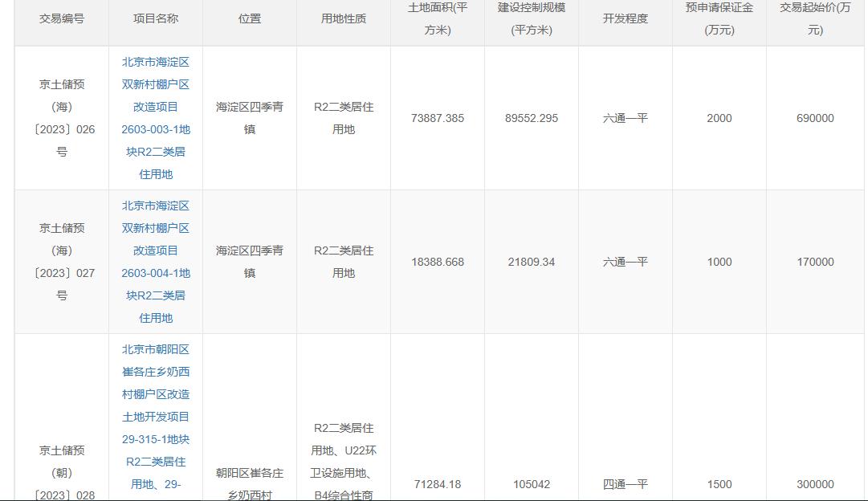Click the 预申请保证金(万元) column header
The image size is (868, 501).
click(x=719, y=22)
